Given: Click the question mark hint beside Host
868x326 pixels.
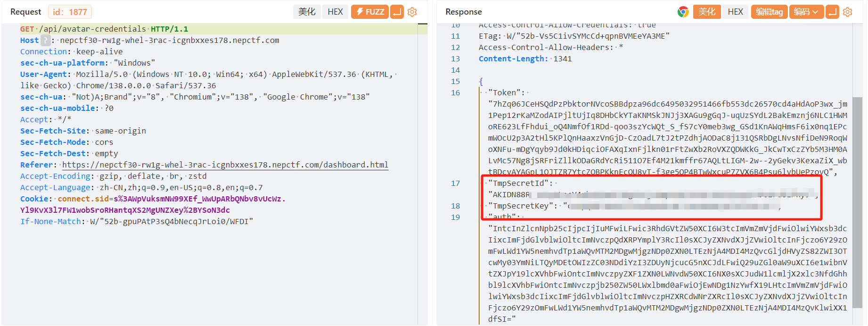Looking at the screenshot, I should (x=45, y=41).
